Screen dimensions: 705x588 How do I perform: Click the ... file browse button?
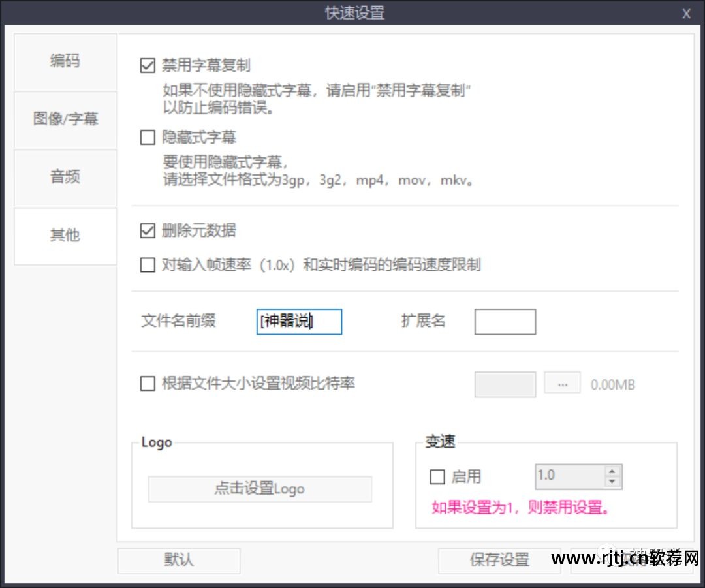tap(562, 384)
